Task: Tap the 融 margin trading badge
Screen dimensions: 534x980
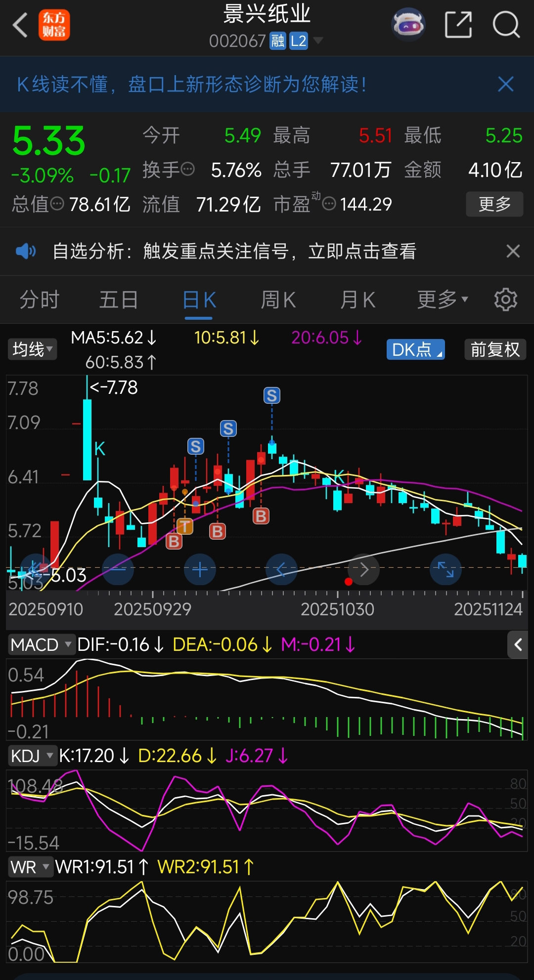Action: point(278,41)
